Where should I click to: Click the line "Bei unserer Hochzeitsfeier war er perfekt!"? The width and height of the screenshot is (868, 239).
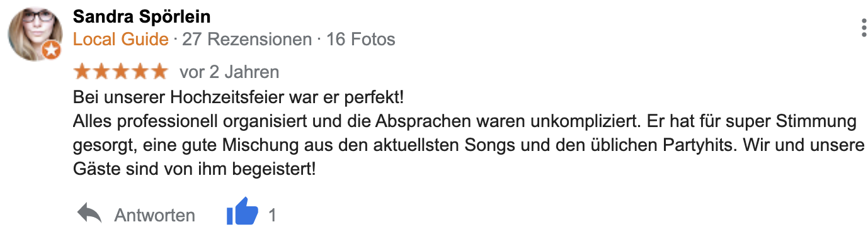tap(238, 97)
